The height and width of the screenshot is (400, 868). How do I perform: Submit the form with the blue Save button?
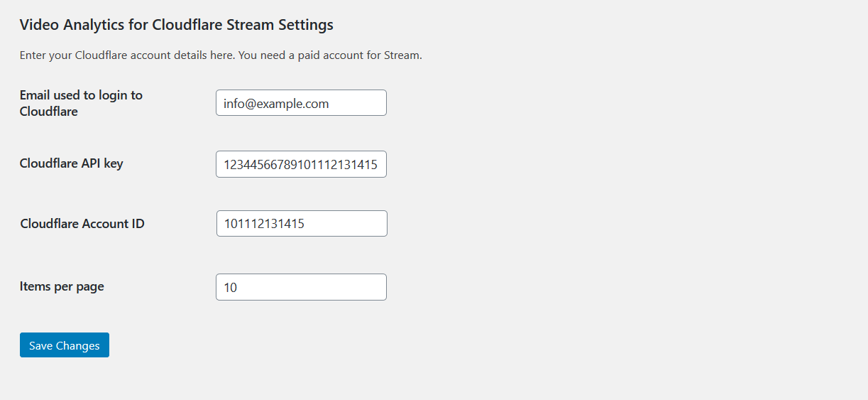coord(65,345)
